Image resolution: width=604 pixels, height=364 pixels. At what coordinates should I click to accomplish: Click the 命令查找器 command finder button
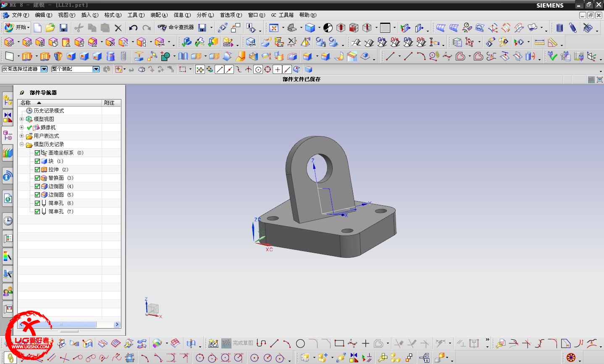pyautogui.click(x=176, y=27)
